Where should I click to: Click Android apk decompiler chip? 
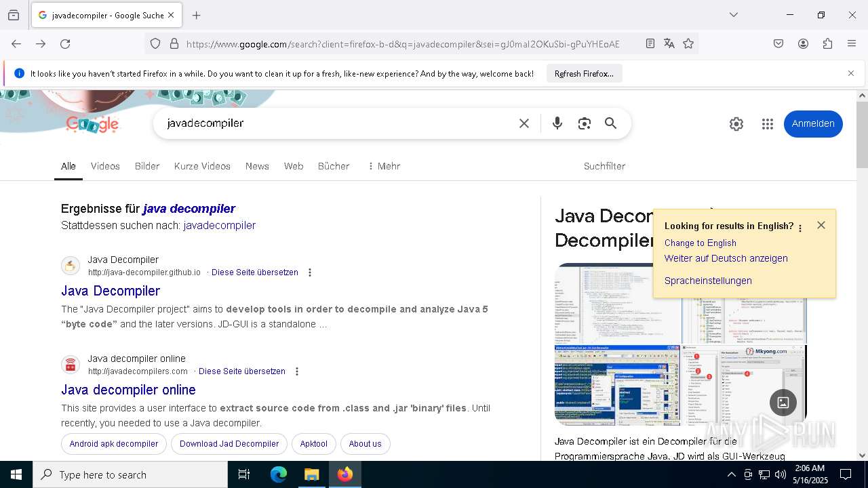[x=114, y=444]
